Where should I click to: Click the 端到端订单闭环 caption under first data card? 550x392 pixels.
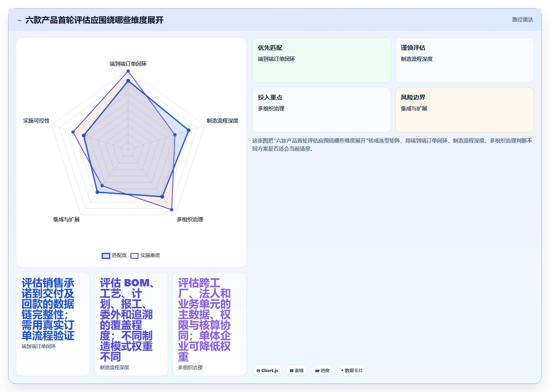tap(39, 347)
